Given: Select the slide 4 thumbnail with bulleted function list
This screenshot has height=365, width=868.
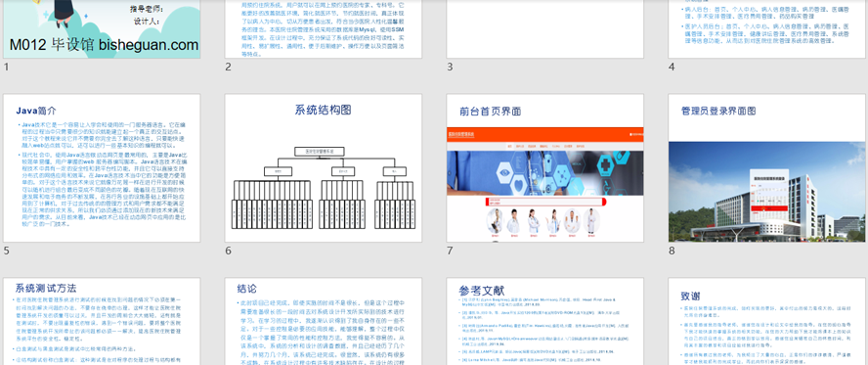Looking at the screenshot, I should pyautogui.click(x=766, y=28).
